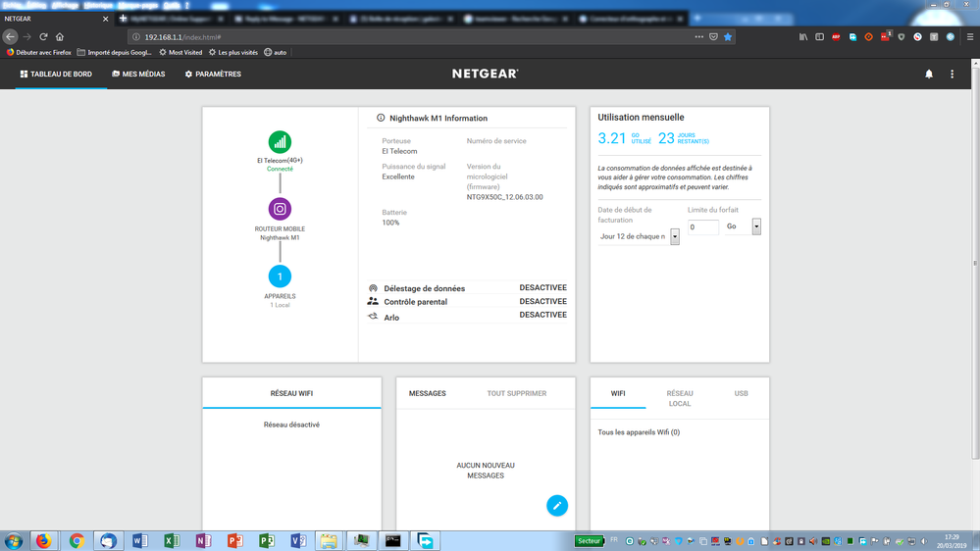Click the Secteur power indicator in taskbar
This screenshot has height=551, width=980.
pyautogui.click(x=589, y=541)
